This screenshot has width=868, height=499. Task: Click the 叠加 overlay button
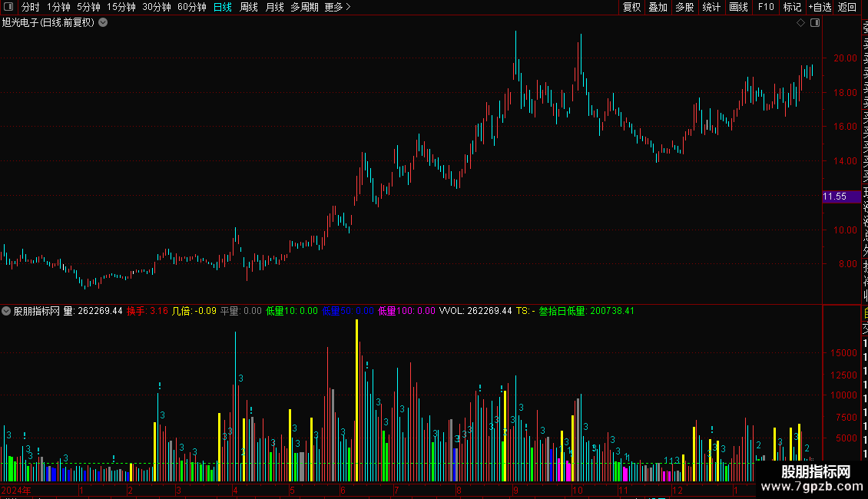658,7
